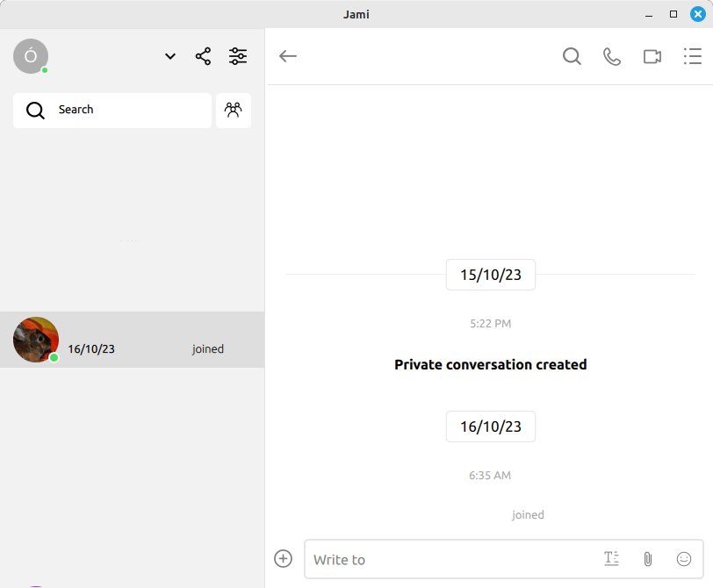
Task: Open conversation details list icon
Action: pyautogui.click(x=693, y=56)
